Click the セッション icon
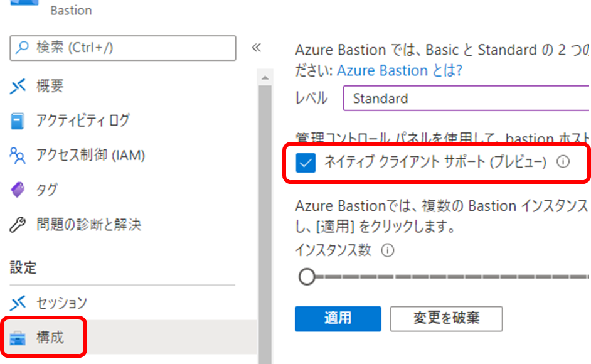The image size is (591, 364). (18, 303)
